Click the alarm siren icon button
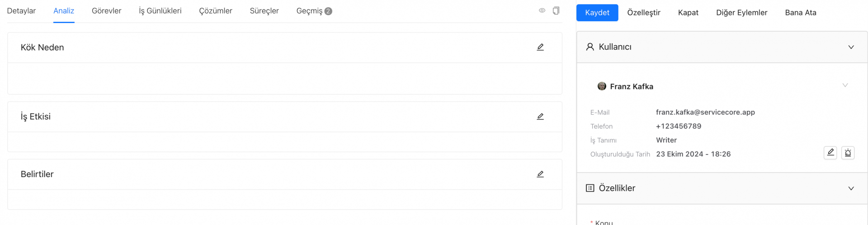Viewport: 868px width, 225px height. click(848, 153)
